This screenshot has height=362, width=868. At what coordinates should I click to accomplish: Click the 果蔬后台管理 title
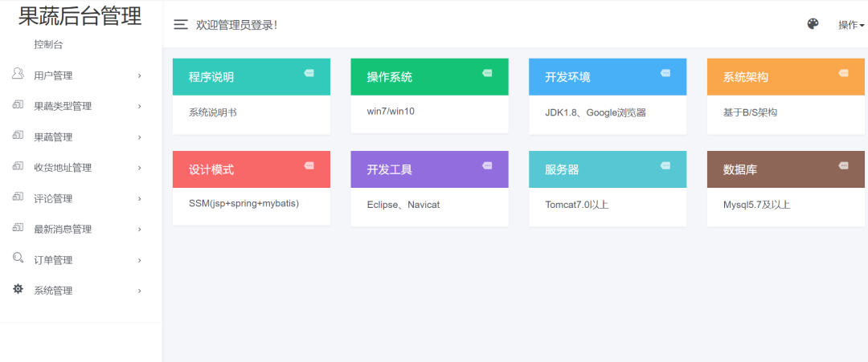(x=80, y=16)
